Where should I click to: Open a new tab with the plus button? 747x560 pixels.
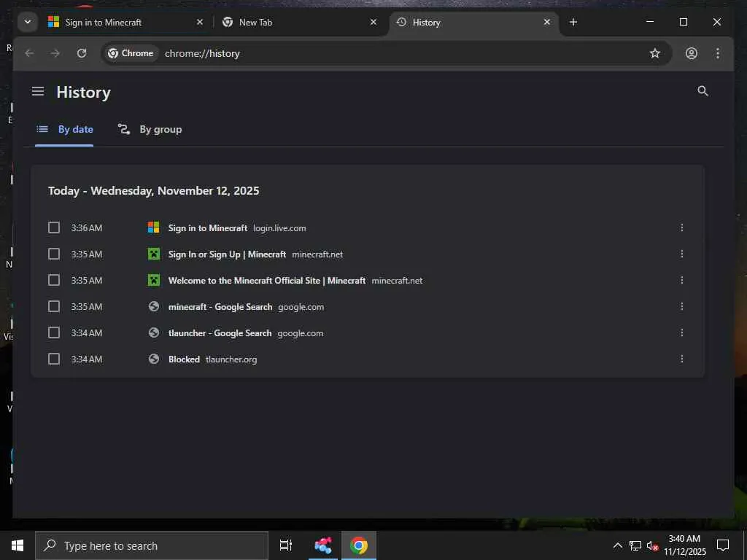point(573,22)
